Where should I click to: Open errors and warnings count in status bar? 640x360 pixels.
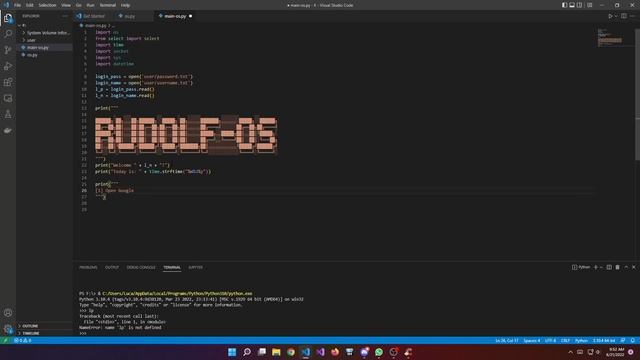coord(22,340)
